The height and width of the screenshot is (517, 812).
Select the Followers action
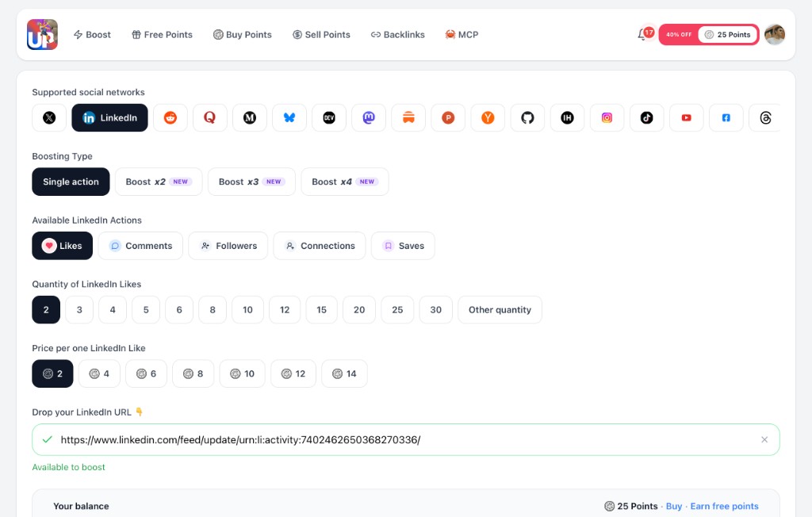228,246
